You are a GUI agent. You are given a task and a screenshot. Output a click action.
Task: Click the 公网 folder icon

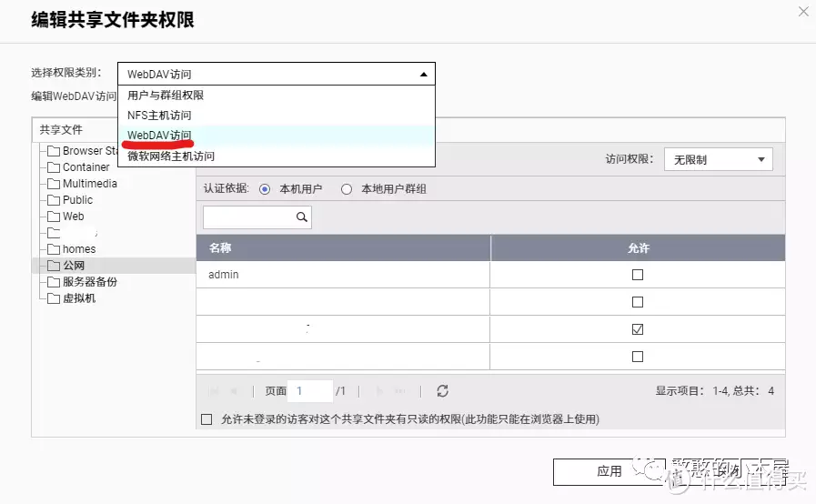(54, 266)
